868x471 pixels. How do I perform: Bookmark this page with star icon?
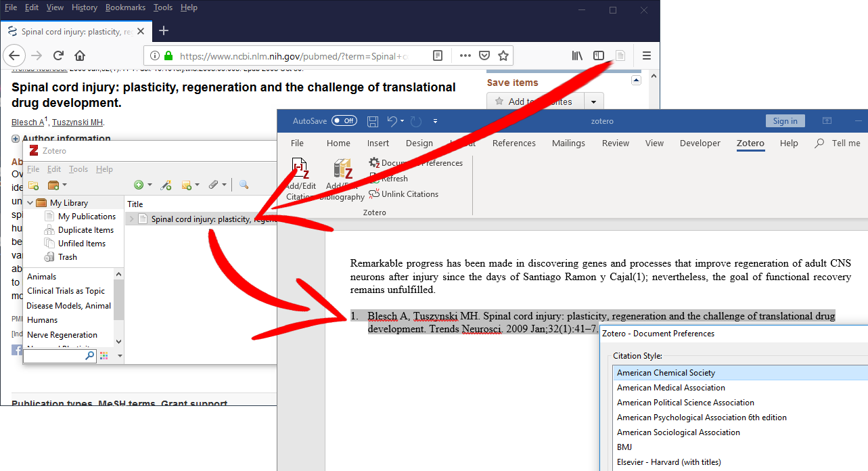coord(503,55)
